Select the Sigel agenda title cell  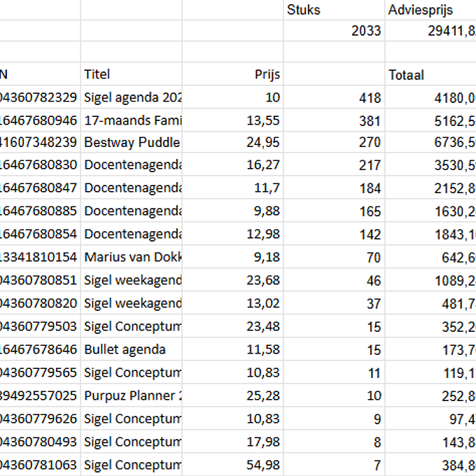point(131,97)
